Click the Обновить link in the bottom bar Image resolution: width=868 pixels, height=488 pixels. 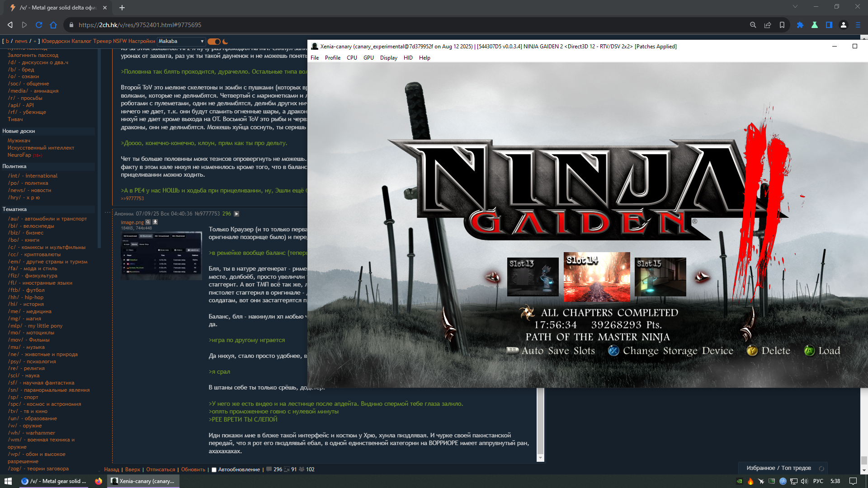click(x=193, y=469)
